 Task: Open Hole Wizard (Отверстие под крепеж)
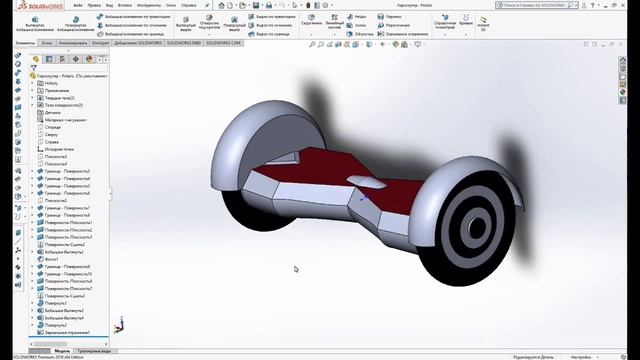pyautogui.click(x=209, y=22)
